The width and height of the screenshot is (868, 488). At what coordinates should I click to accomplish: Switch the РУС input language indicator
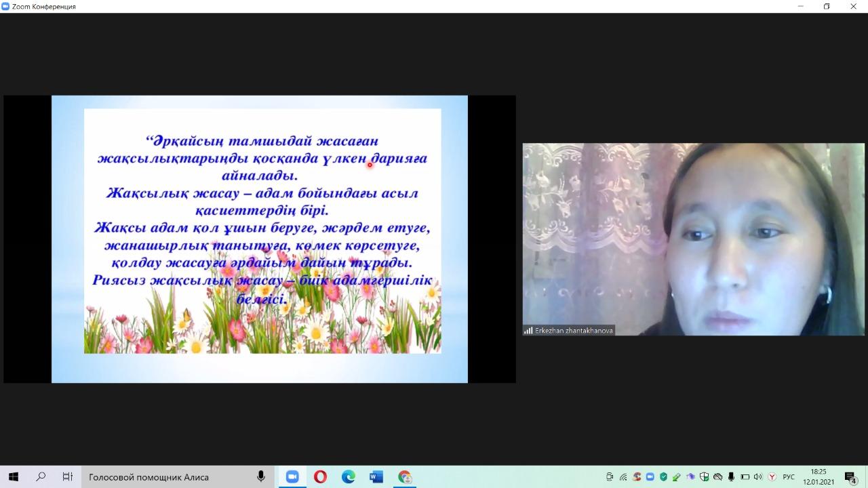click(789, 476)
